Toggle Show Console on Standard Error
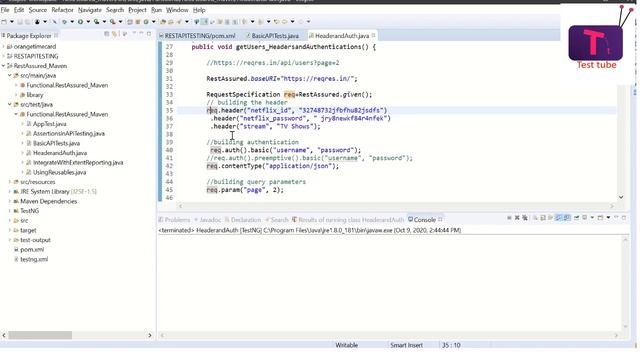 point(567,218)
